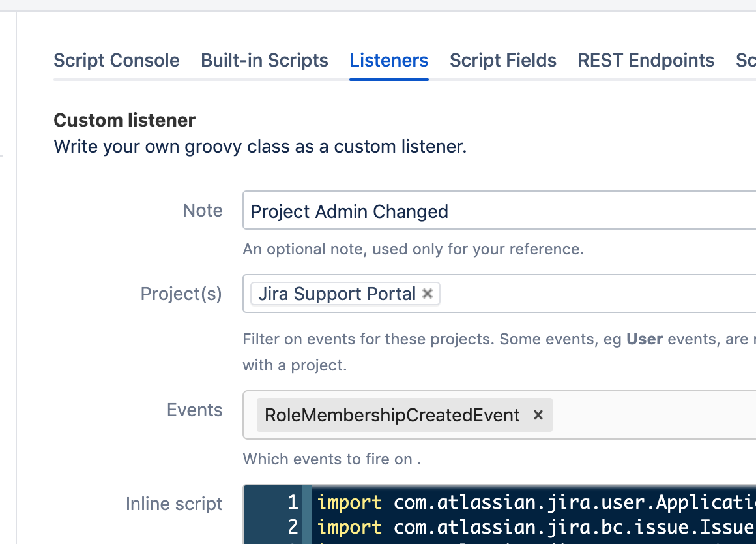Click the 'An optional note' help text
This screenshot has width=756, height=544.
413,249
